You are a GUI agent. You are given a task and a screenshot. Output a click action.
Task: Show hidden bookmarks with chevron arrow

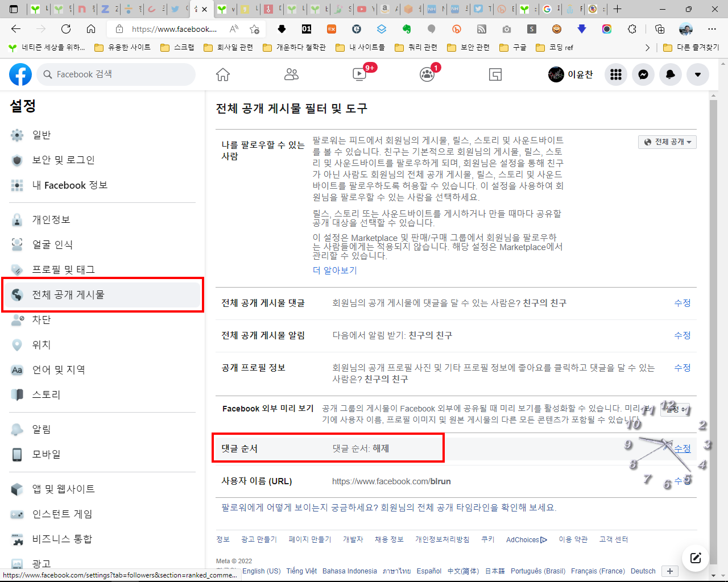click(x=647, y=48)
